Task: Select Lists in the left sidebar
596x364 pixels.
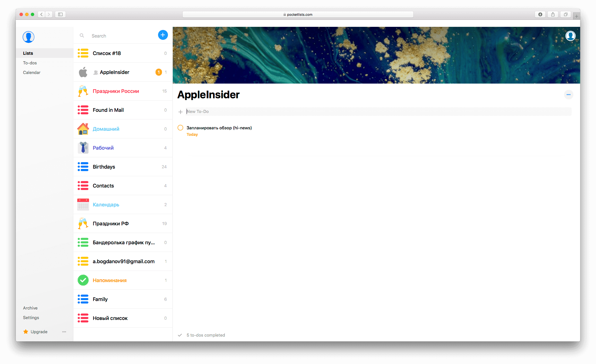Action: (x=45, y=53)
